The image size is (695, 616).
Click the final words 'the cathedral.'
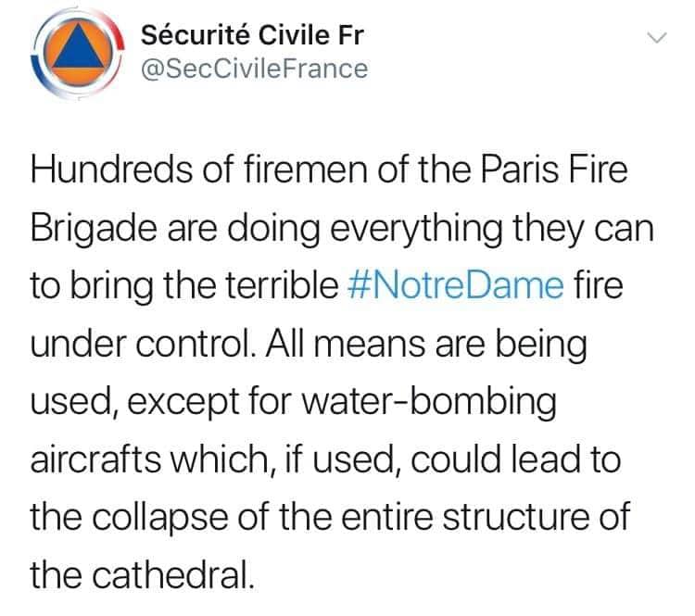[x=143, y=574]
